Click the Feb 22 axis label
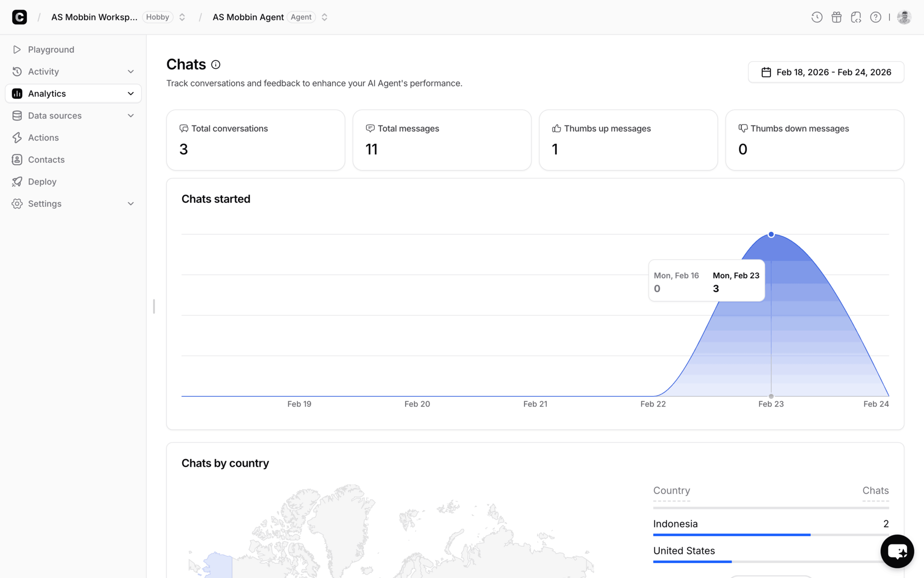Image resolution: width=924 pixels, height=578 pixels. [653, 404]
